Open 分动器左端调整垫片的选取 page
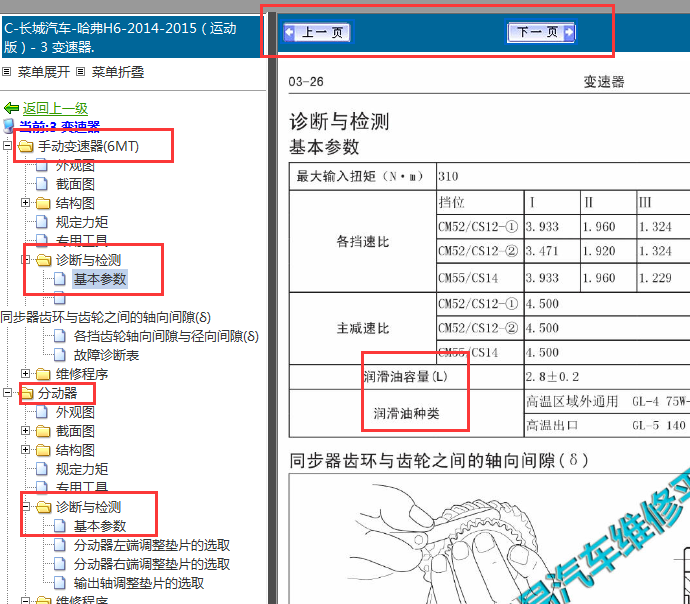The width and height of the screenshot is (690, 604). [152, 545]
